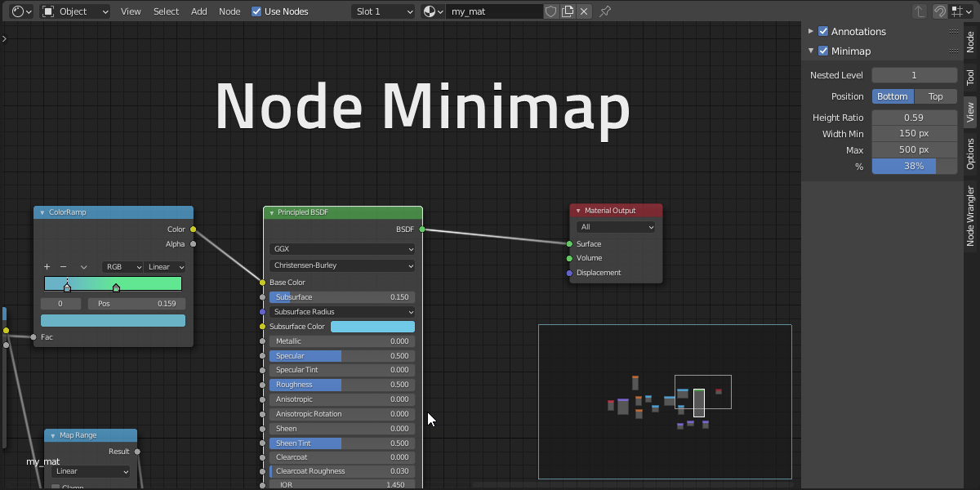Add a color stop with the plus button

[47, 266]
